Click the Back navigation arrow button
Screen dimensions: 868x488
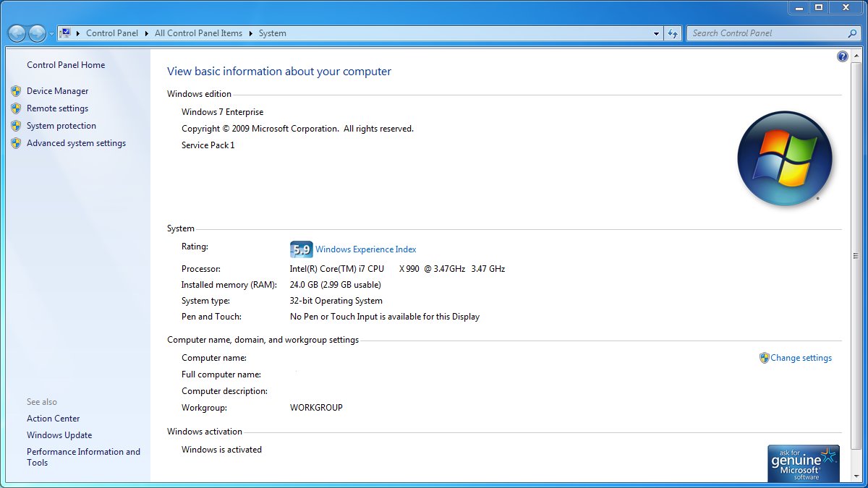click(x=17, y=33)
